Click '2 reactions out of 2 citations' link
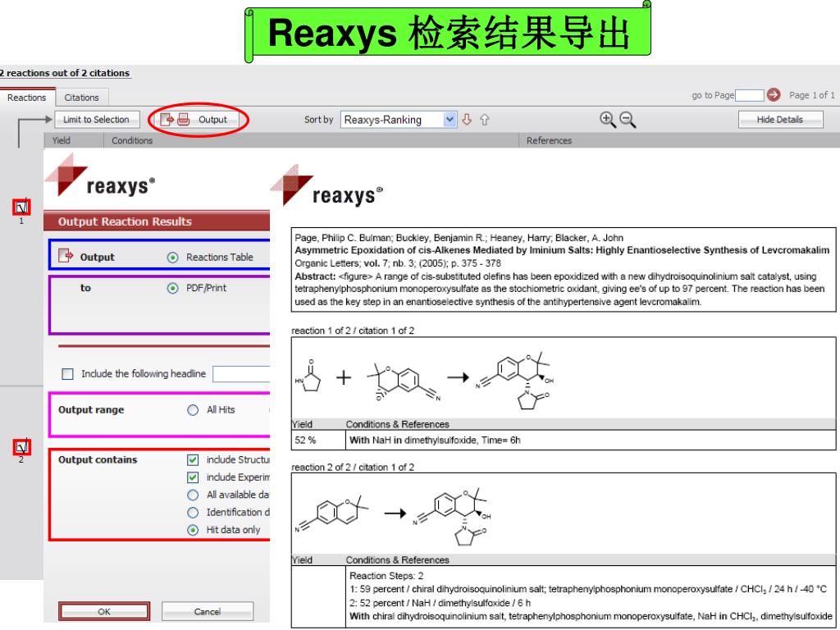840x630 pixels. pos(65,73)
